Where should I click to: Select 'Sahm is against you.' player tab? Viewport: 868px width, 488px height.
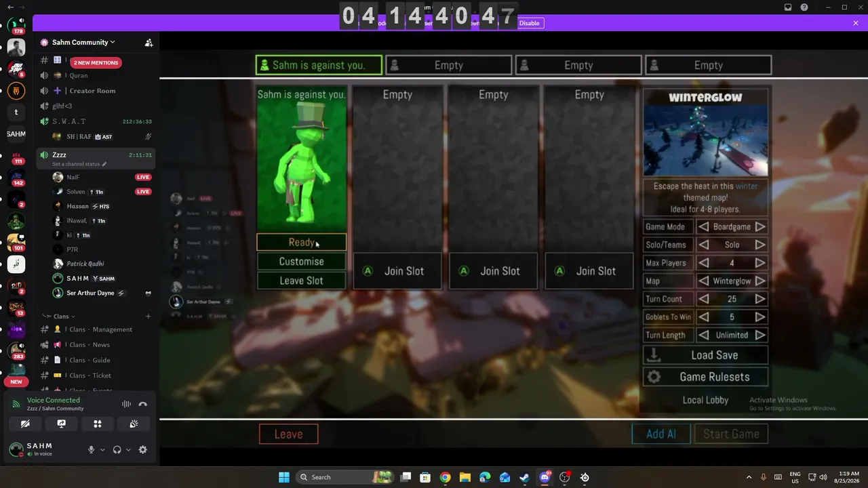[x=319, y=65]
